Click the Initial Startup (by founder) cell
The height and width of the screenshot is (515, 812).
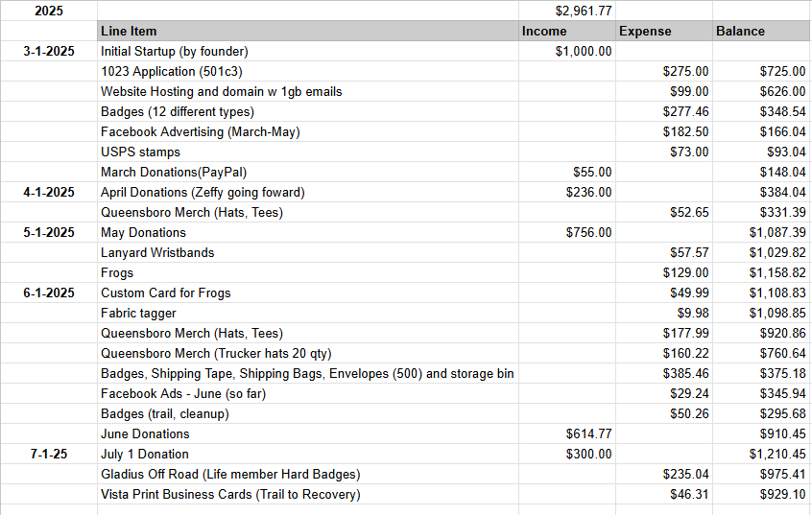307,51
